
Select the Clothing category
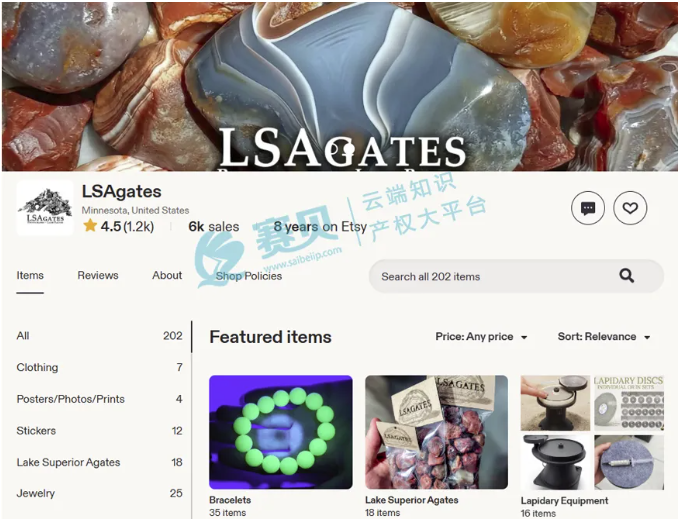tap(99, 367)
